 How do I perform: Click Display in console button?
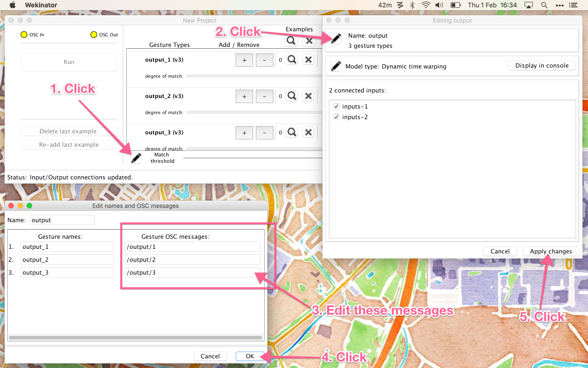click(x=542, y=66)
